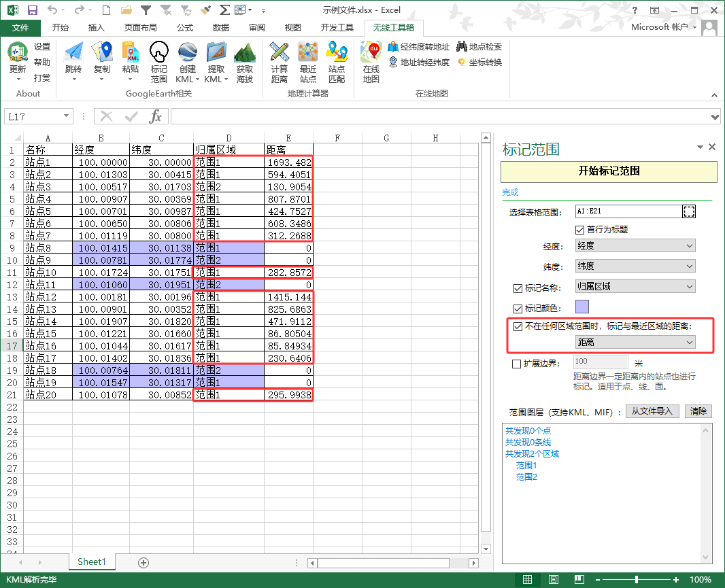
Task: Click the 设置 settings button
Action: 42,47
